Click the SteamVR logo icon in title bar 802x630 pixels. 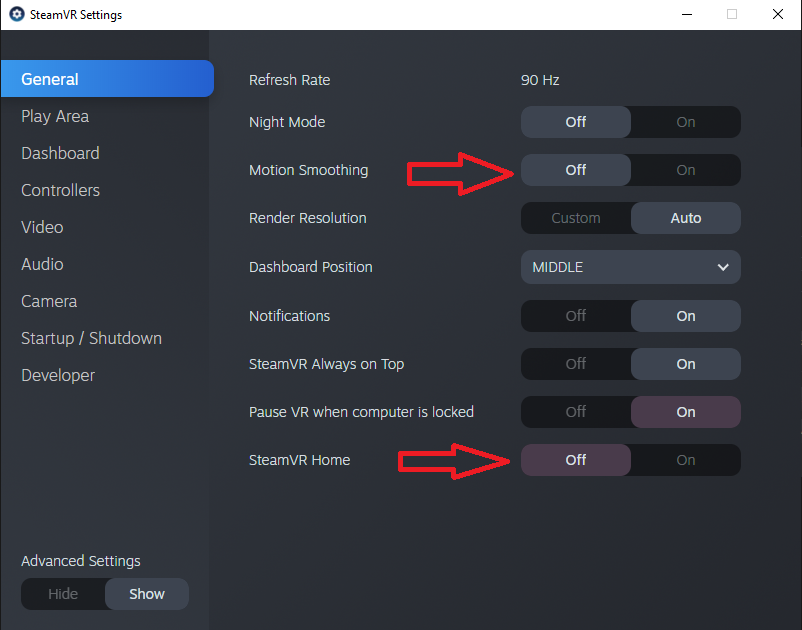16,15
